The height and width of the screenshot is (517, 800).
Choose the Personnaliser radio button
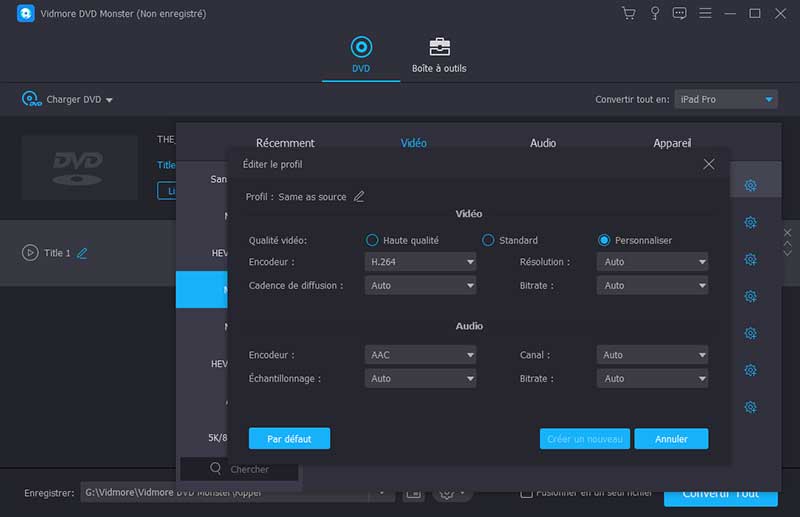pos(604,240)
